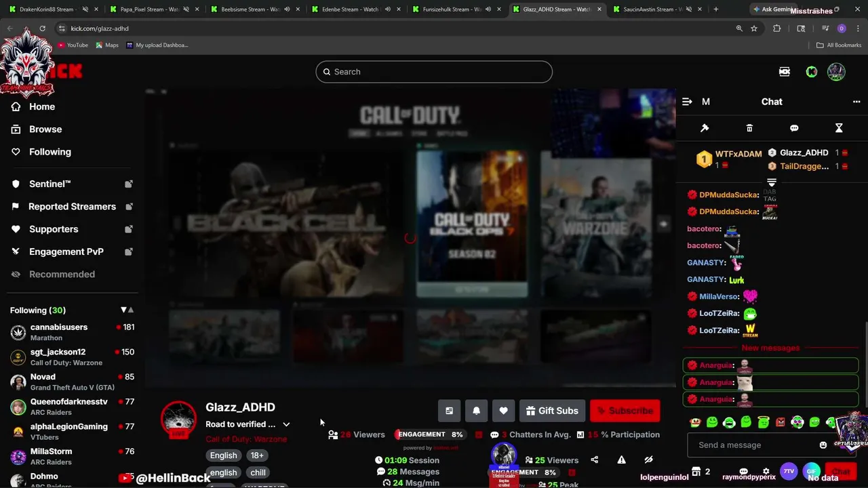The image size is (868, 488).
Task: Click the Kick logo icon in the header
Action: 812,72
